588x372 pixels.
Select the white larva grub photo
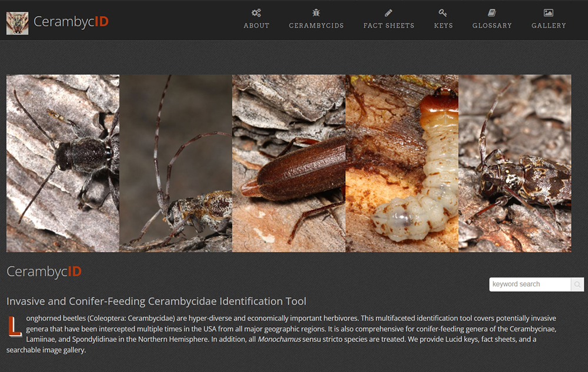pyautogui.click(x=402, y=163)
